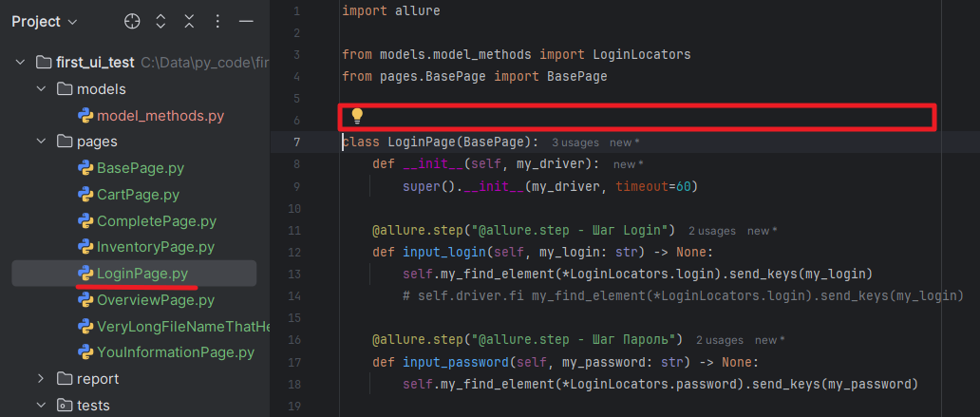Viewport: 980px width, 417px height.
Task: Expand the report folder chevron
Action: [x=41, y=379]
